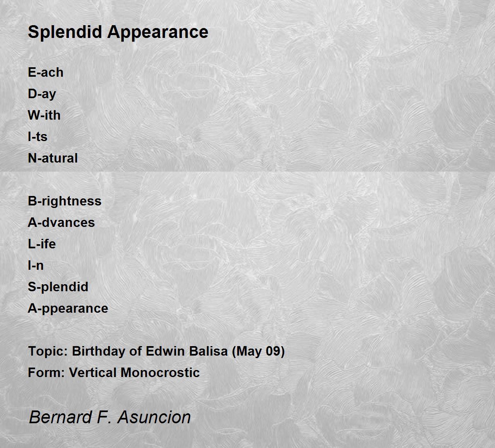Select the line E-ach
The image size is (495, 448).
(x=46, y=72)
